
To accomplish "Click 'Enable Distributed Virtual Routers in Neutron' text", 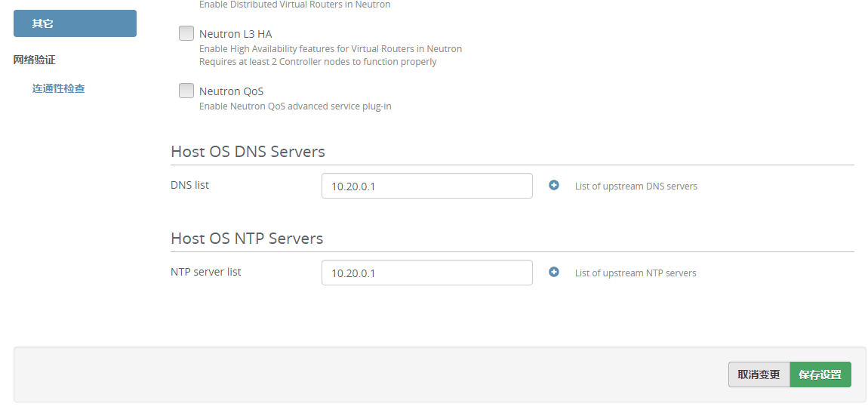I will pyautogui.click(x=294, y=5).
